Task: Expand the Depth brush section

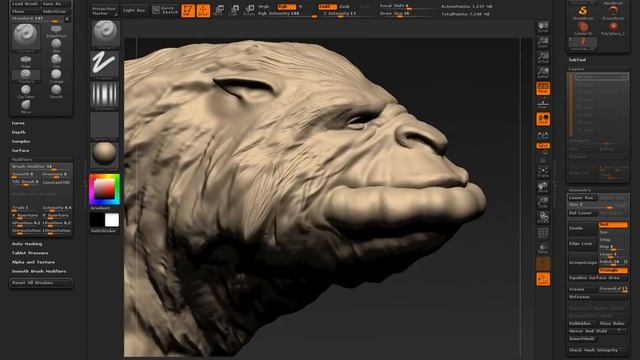Action: pyautogui.click(x=18, y=132)
